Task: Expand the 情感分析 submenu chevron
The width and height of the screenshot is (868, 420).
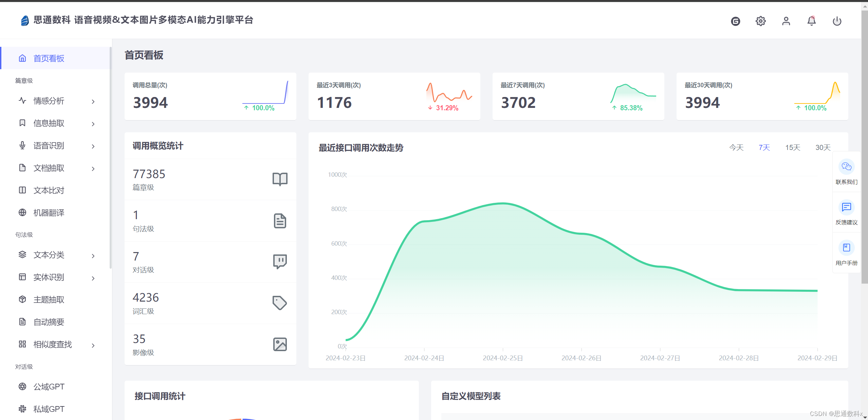Action: pyautogui.click(x=93, y=101)
